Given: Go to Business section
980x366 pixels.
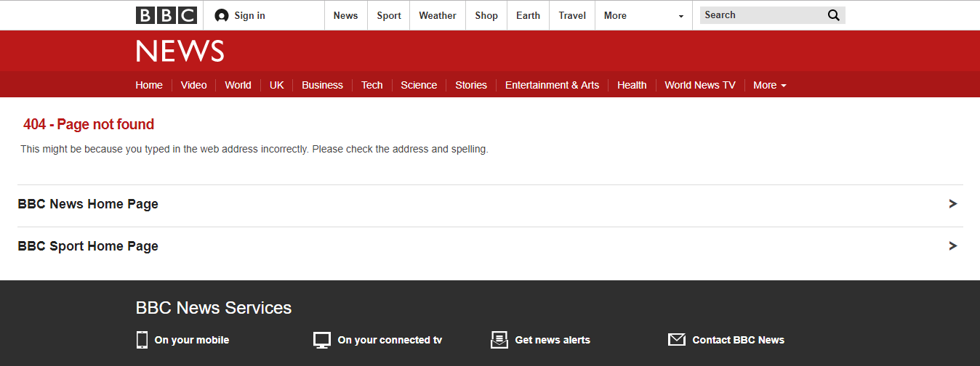Looking at the screenshot, I should point(322,85).
